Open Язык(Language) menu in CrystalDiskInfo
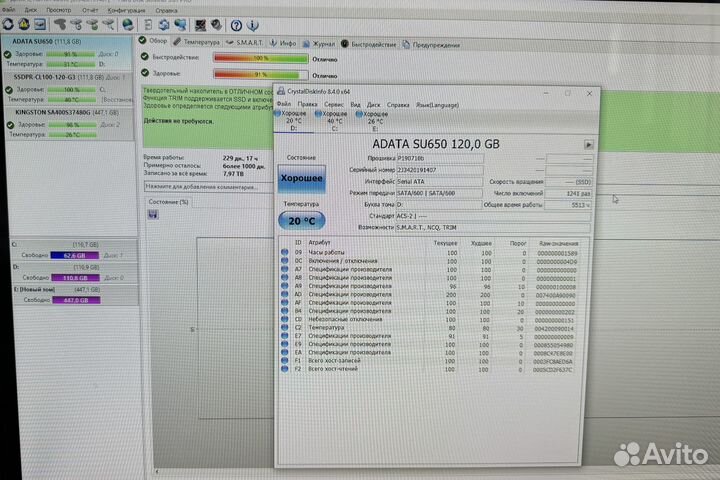The image size is (720, 480). [437, 105]
